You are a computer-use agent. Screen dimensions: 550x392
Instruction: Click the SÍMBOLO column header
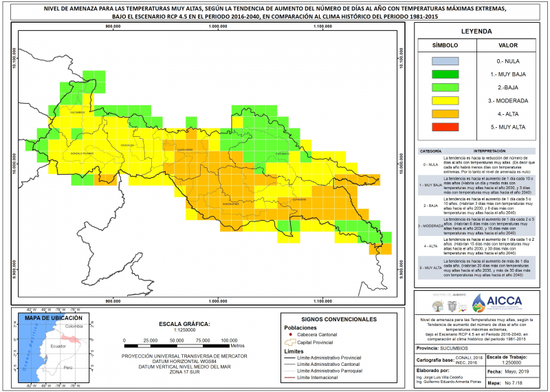pos(445,45)
